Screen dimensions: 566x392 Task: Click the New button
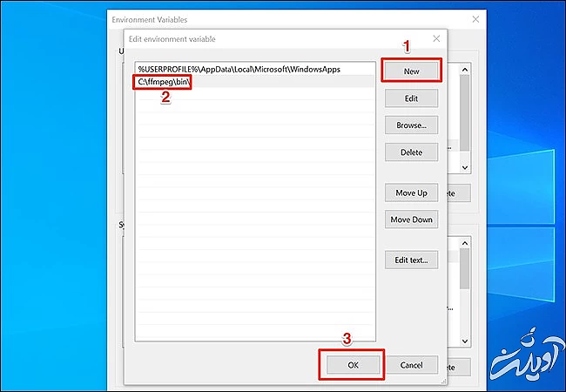411,71
